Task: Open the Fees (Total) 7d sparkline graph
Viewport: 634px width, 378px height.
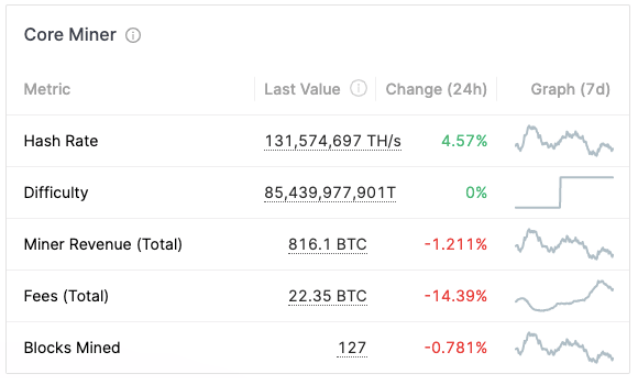Action: pyautogui.click(x=564, y=296)
